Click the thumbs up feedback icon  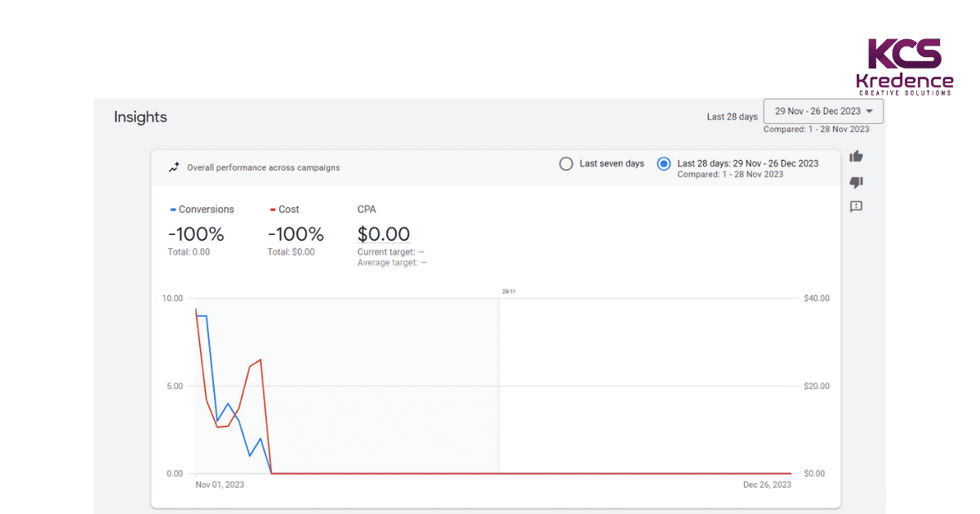[856, 156]
